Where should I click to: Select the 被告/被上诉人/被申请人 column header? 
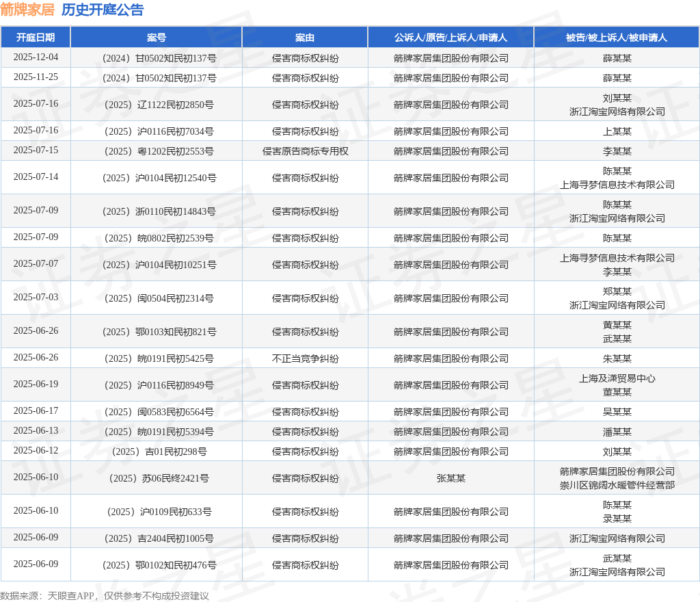[x=617, y=38]
